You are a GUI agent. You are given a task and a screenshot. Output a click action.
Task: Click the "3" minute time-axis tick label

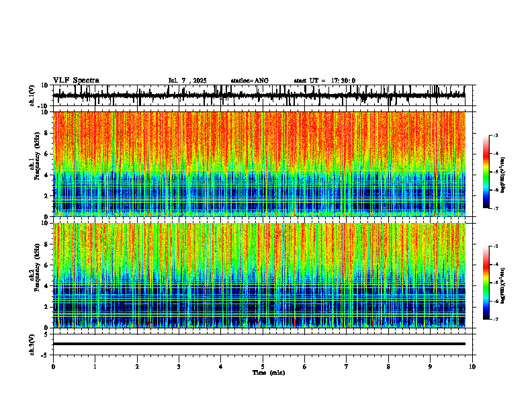coord(179,367)
